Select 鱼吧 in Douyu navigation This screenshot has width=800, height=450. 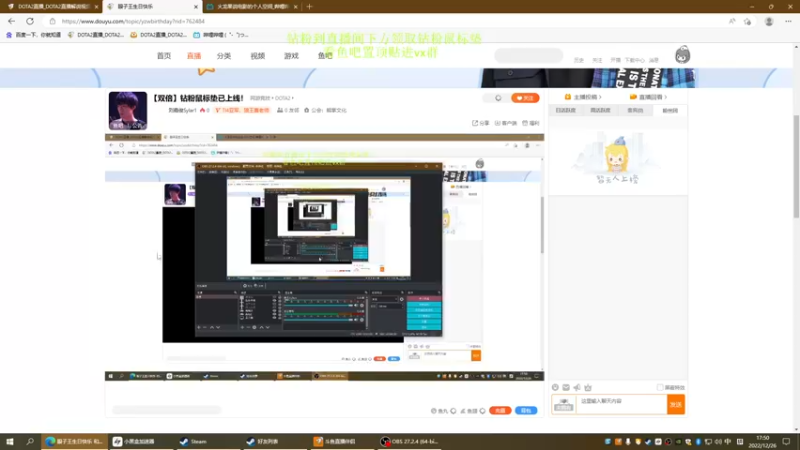pyautogui.click(x=325, y=56)
